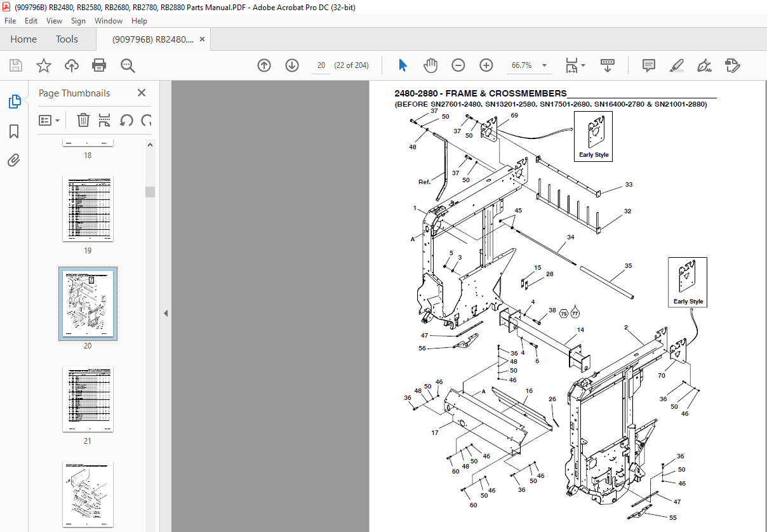Upload file to cloud icon

(72, 65)
